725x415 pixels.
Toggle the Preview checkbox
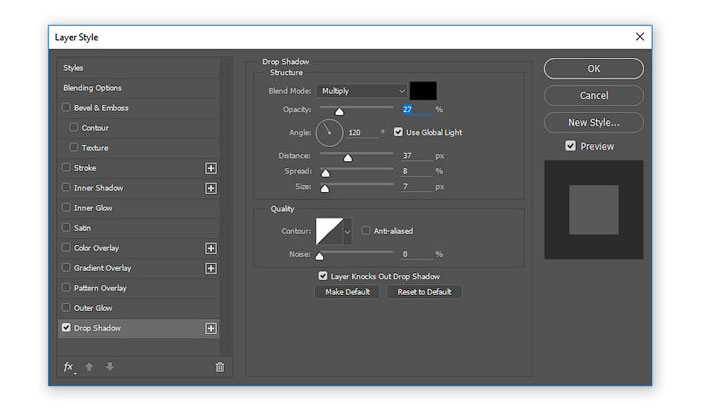click(x=571, y=146)
